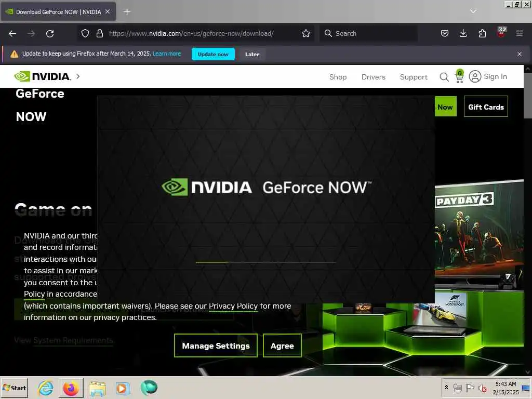Click the NVIDIA site search magnifier
Image resolution: width=532 pixels, height=399 pixels.
[x=444, y=77]
